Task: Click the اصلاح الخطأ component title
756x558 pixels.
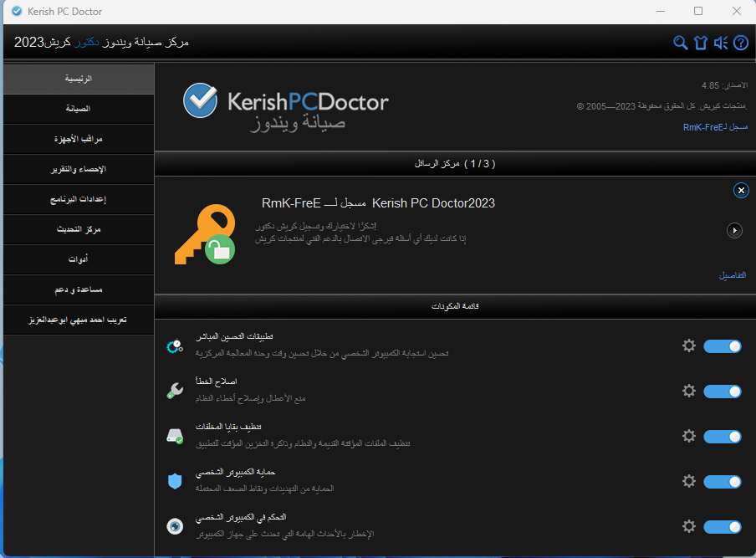Action: click(x=216, y=381)
